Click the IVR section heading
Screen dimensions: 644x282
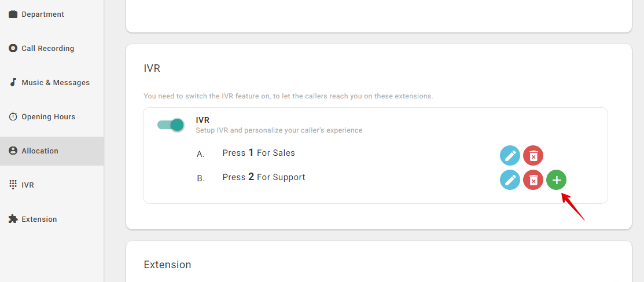tap(152, 68)
